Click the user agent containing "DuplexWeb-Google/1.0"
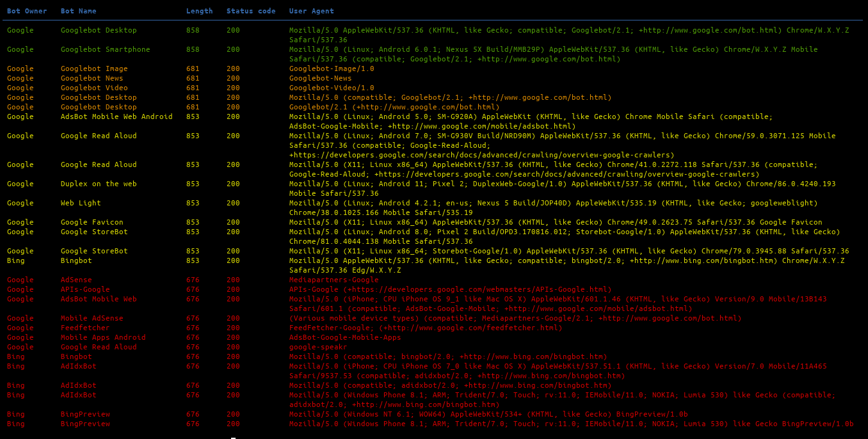 (563, 188)
